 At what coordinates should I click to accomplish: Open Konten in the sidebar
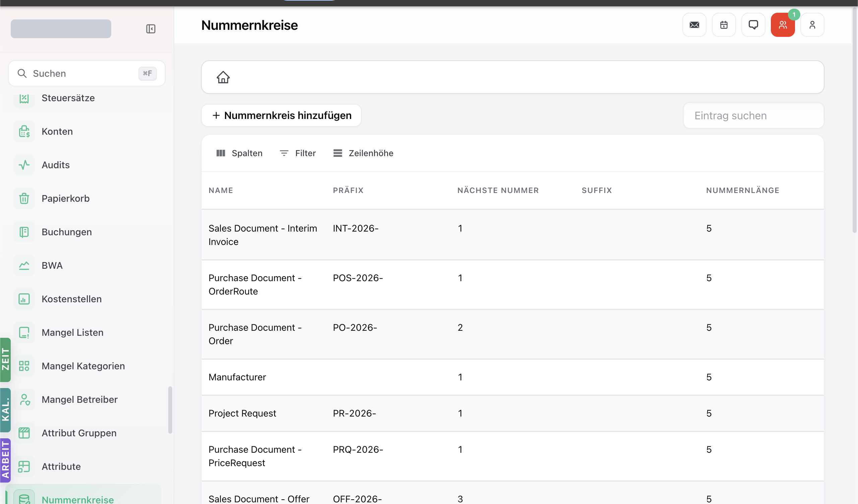pos(57,131)
